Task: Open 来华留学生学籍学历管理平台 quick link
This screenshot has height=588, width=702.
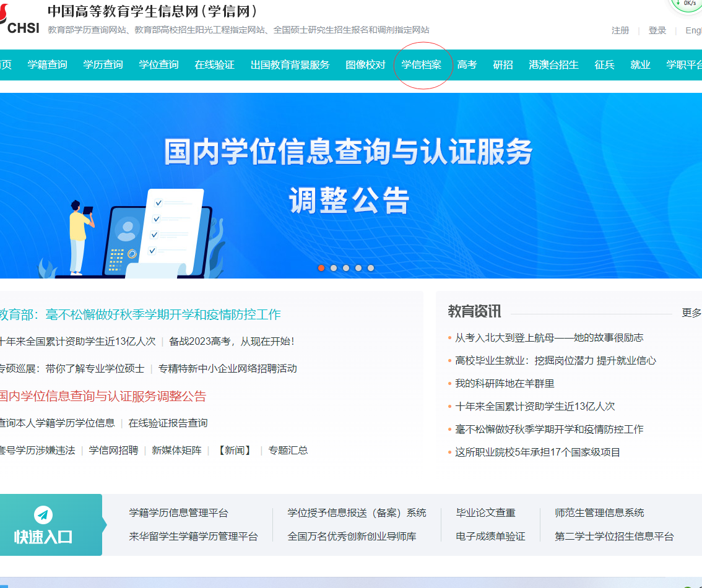Action: (x=193, y=537)
